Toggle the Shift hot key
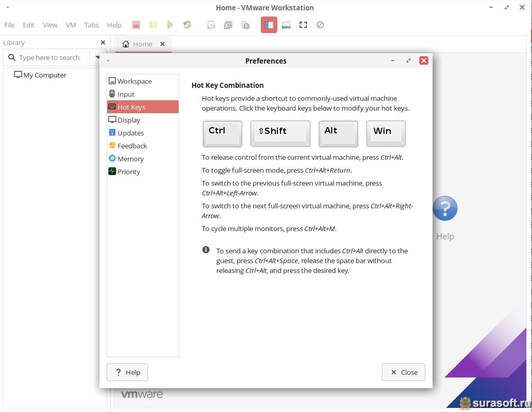 coord(280,134)
